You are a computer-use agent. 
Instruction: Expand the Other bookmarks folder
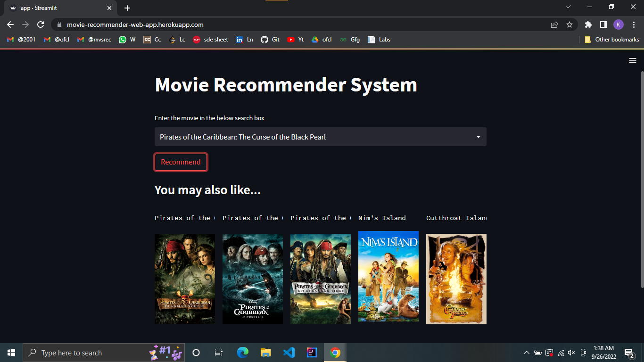[x=611, y=40]
